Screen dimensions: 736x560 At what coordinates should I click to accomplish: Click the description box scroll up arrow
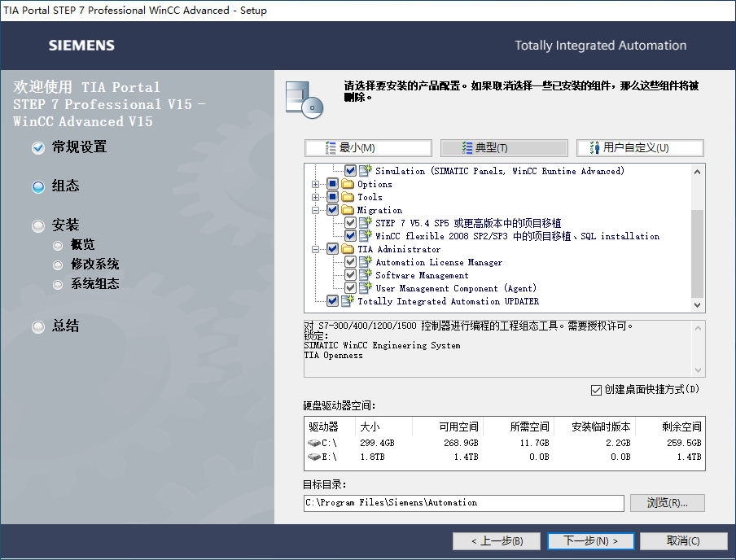698,328
